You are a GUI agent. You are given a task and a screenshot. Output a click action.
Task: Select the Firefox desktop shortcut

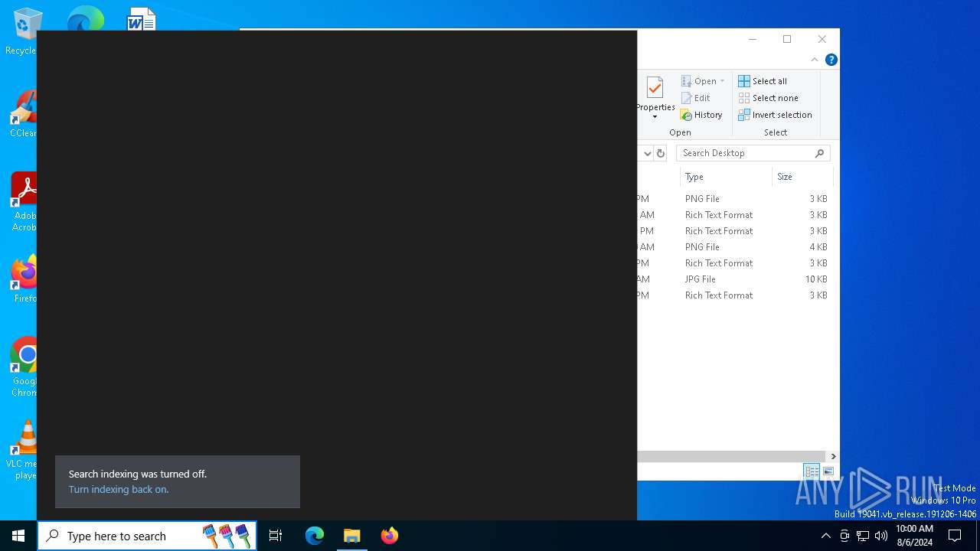24,279
